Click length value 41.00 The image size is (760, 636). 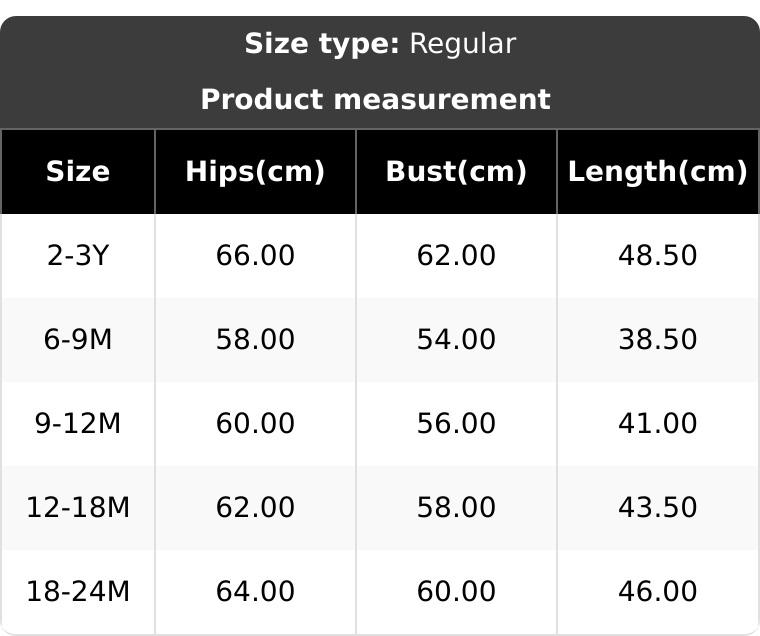click(657, 424)
